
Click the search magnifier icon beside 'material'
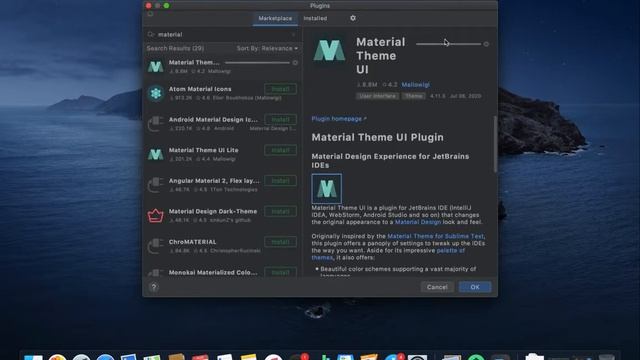pos(151,35)
